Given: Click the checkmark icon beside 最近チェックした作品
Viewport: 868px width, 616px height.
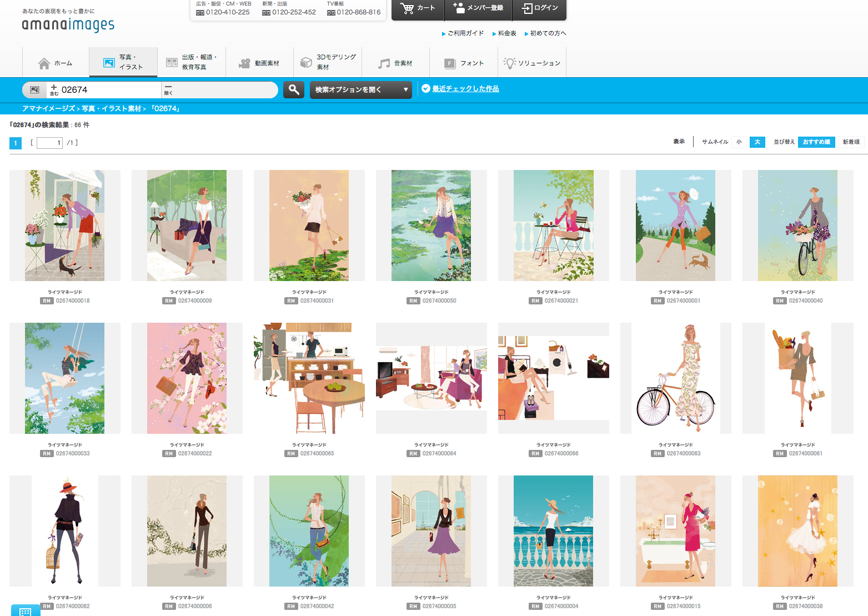Looking at the screenshot, I should (x=425, y=88).
